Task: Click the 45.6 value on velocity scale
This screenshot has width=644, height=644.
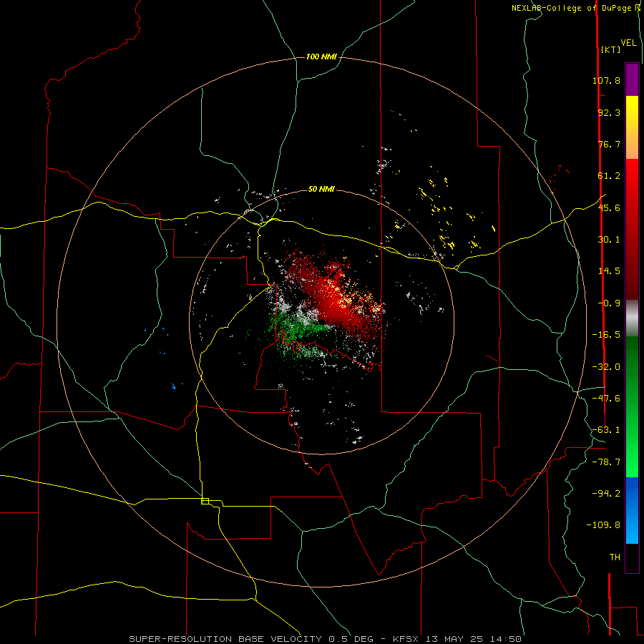Action: pyautogui.click(x=609, y=208)
